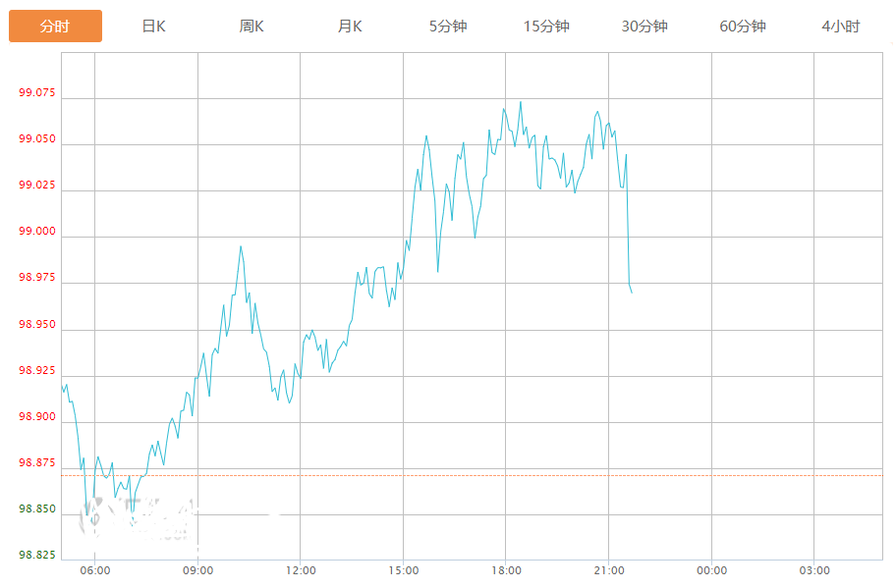Image resolution: width=896 pixels, height=588 pixels.
Task: Click the 06:00 time axis label
Action: tap(94, 570)
